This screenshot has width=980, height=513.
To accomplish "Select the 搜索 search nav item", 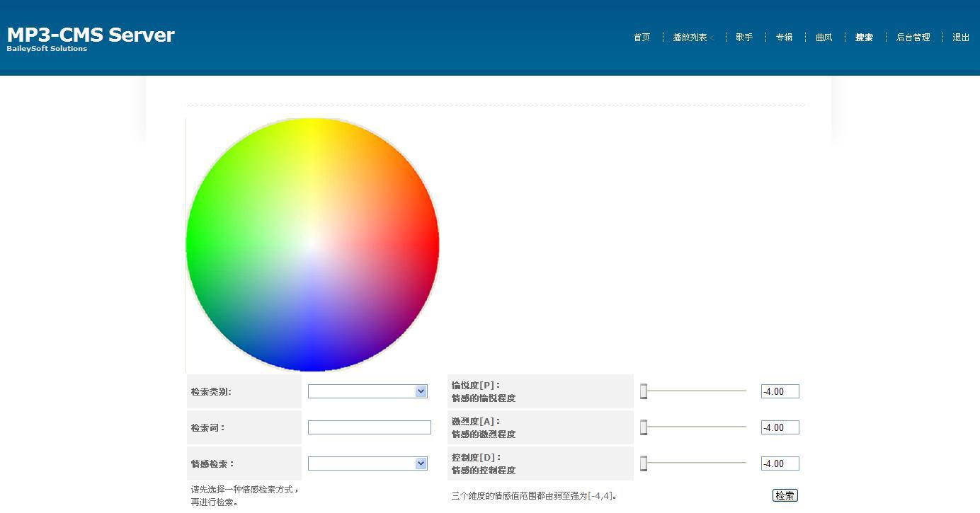I will coord(864,38).
